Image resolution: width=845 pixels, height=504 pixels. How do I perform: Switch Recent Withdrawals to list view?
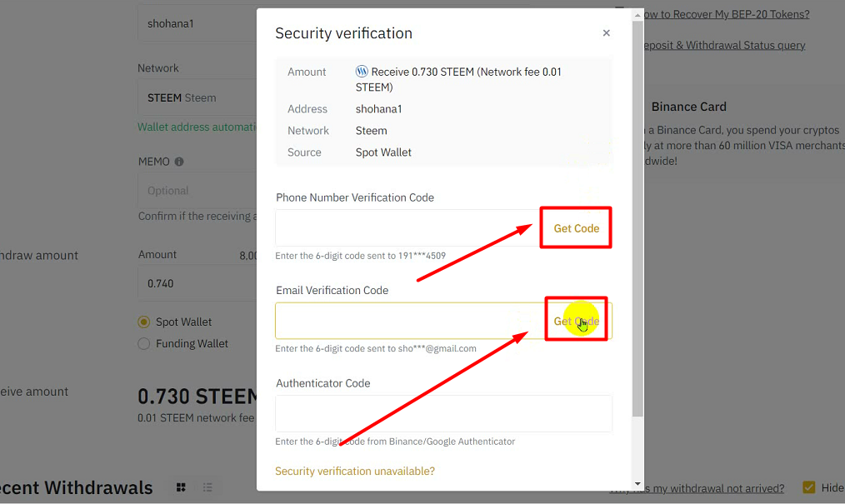[207, 487]
